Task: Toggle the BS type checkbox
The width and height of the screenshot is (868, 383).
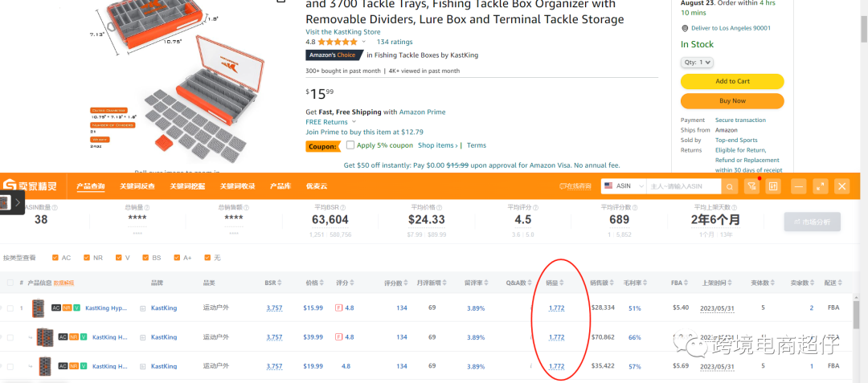Action: tap(145, 258)
